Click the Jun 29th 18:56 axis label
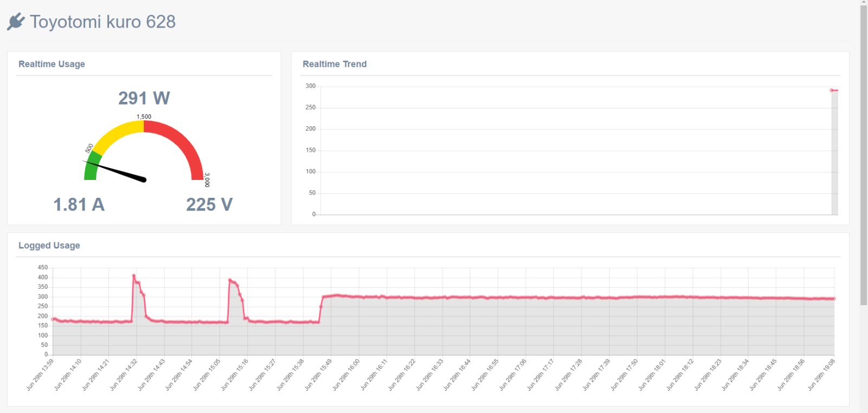The image size is (868, 413). click(x=792, y=375)
